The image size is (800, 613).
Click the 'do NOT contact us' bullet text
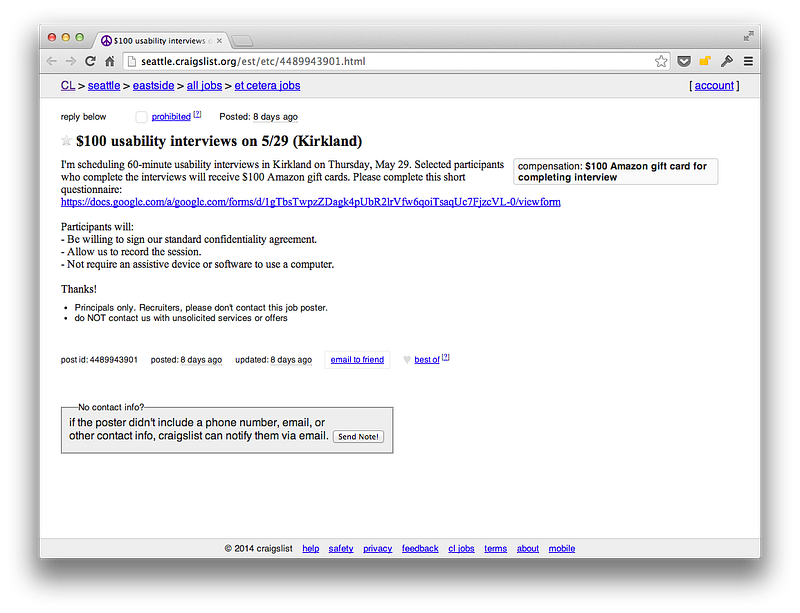point(181,318)
